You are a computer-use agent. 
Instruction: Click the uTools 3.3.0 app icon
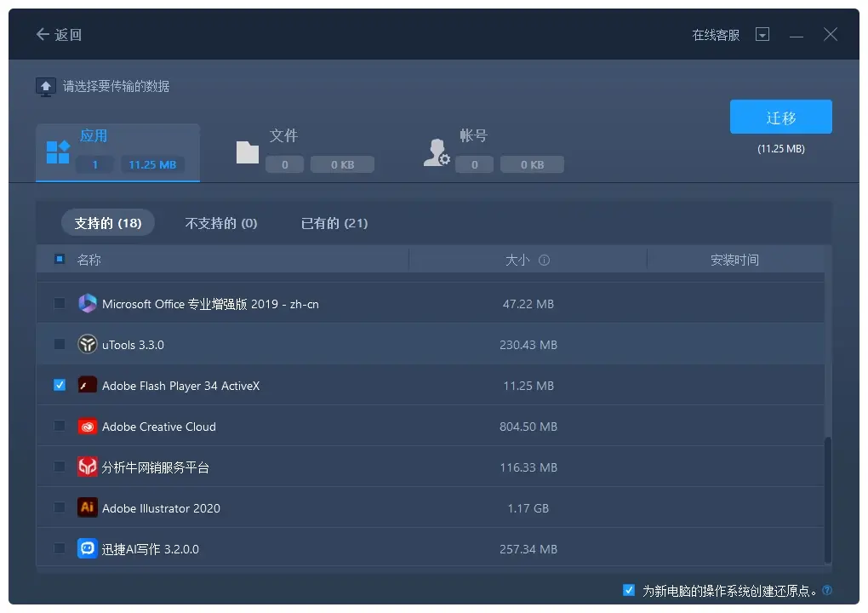88,344
